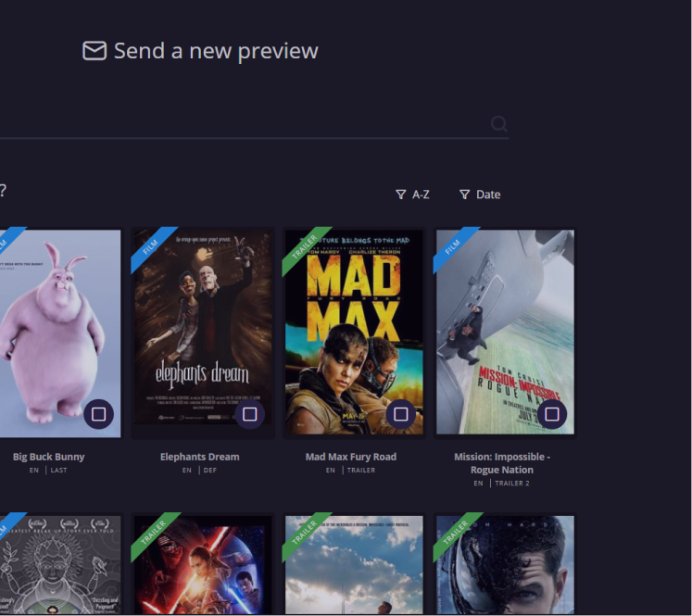Click the 'TRAILER' tag under Mad Max title
Screen dimensions: 692x616
point(361,471)
